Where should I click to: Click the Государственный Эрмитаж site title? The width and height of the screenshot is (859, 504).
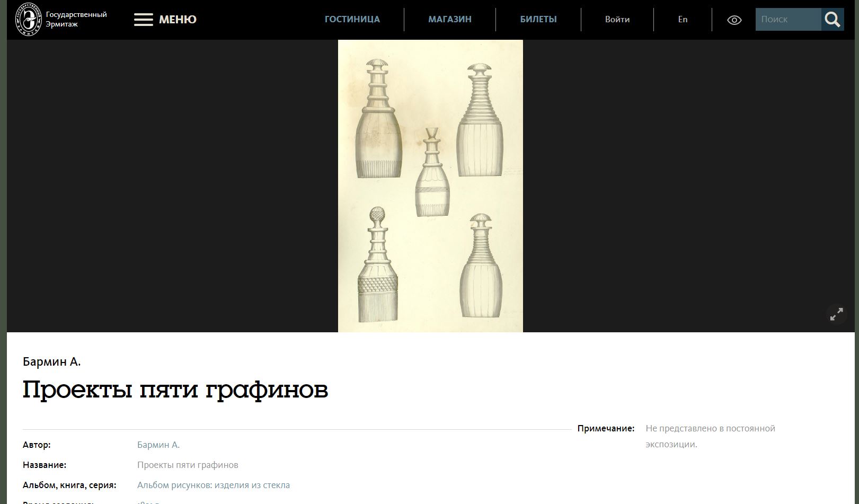pyautogui.click(x=76, y=19)
